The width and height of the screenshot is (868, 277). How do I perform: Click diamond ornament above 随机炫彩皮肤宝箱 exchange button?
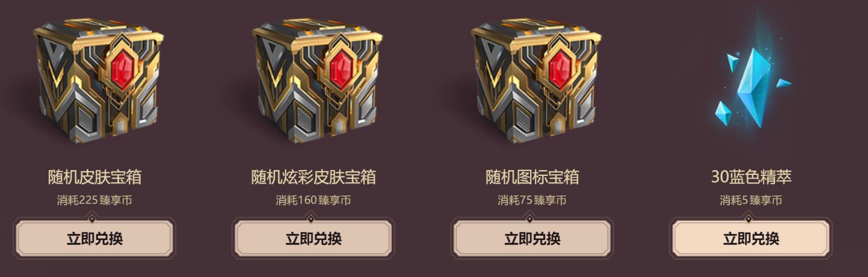tap(311, 219)
